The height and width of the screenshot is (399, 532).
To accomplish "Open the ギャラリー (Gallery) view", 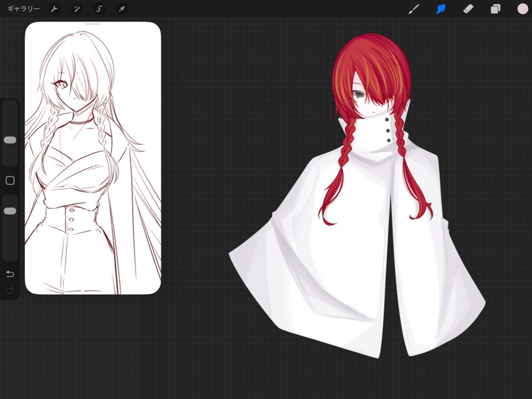I will coord(23,9).
